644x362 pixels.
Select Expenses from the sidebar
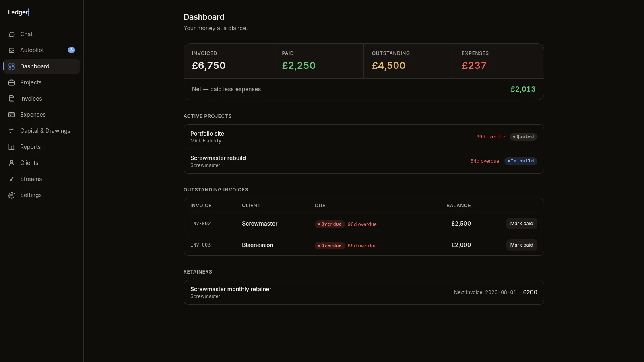point(41,115)
